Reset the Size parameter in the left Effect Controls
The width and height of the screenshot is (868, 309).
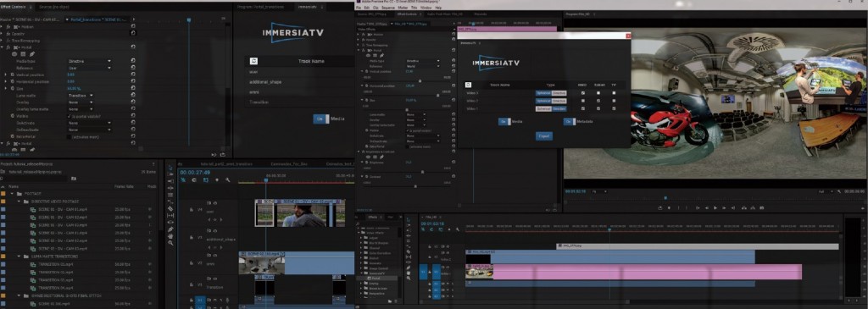(133, 88)
